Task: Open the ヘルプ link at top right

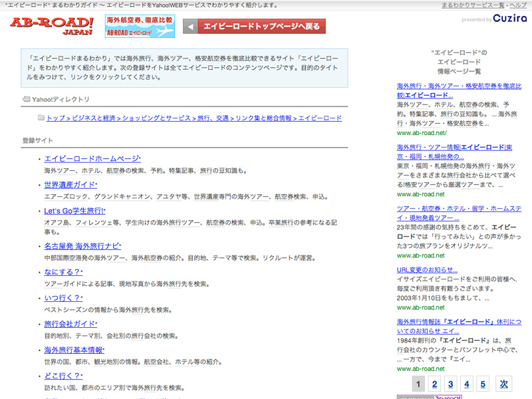Action: pyautogui.click(x=519, y=5)
